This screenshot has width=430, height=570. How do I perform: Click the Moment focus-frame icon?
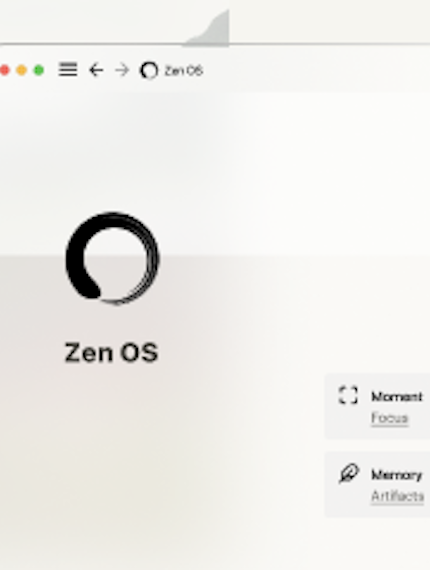(x=348, y=395)
